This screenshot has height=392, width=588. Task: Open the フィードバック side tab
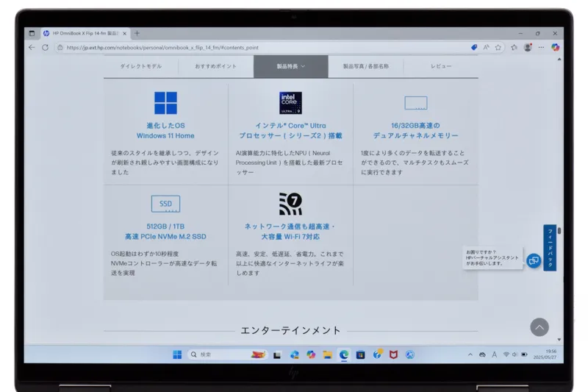pyautogui.click(x=550, y=248)
